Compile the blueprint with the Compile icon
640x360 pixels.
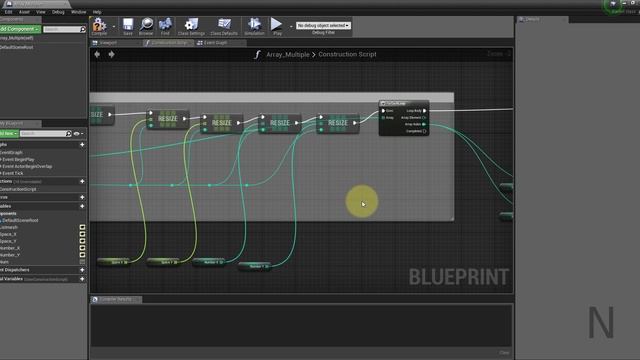(x=99, y=25)
